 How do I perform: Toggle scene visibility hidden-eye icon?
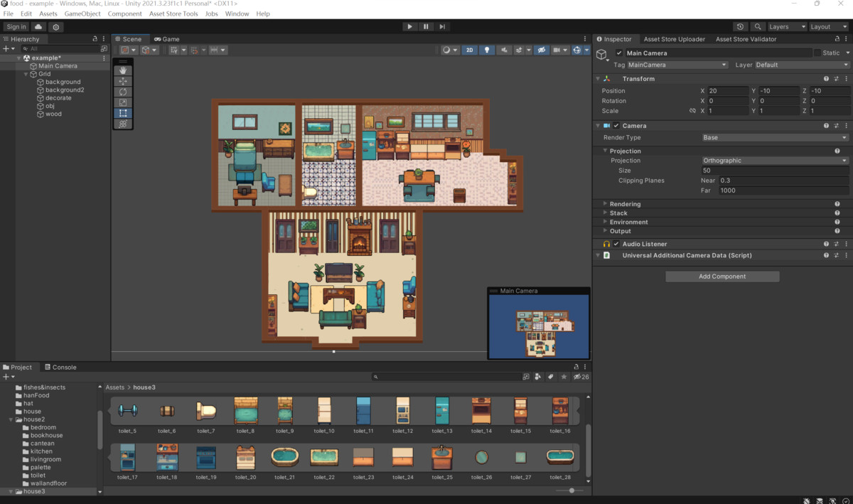point(541,50)
